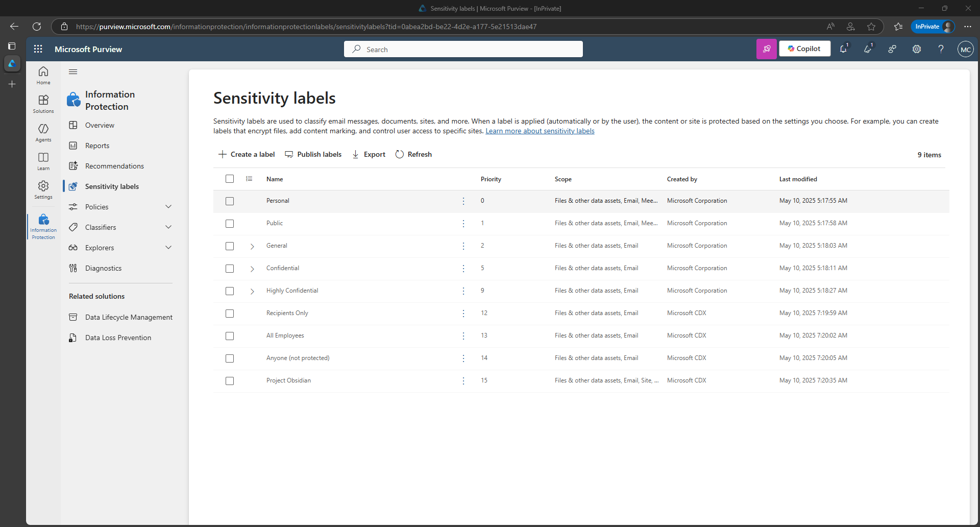Open Agents in the left rail
Screen dimensions: 980x527
tap(43, 132)
